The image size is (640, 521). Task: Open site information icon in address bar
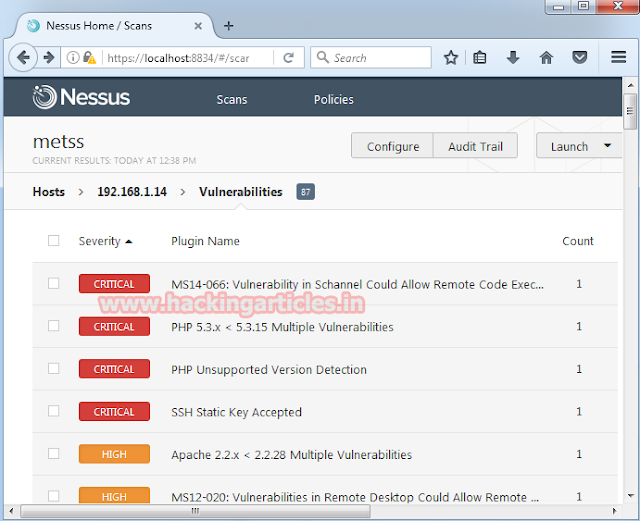pyautogui.click(x=73, y=58)
